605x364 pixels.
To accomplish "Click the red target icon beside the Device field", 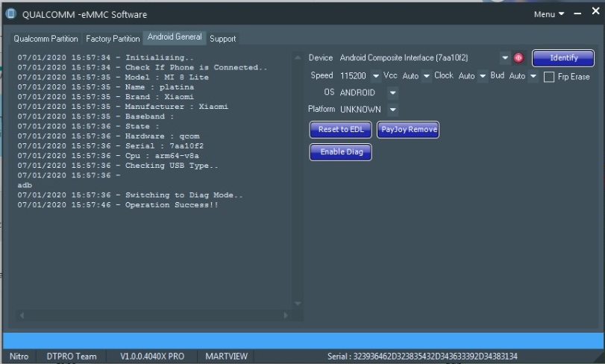I will tap(518, 58).
